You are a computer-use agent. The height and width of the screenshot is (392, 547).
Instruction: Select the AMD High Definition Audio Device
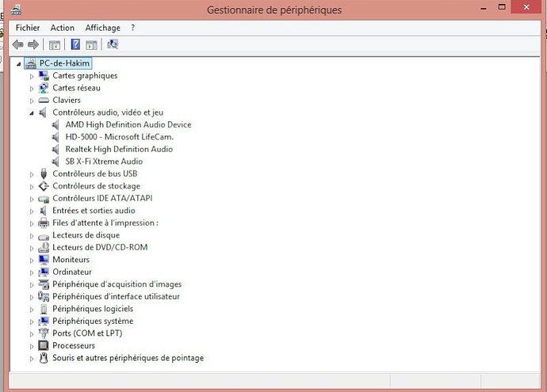click(128, 124)
